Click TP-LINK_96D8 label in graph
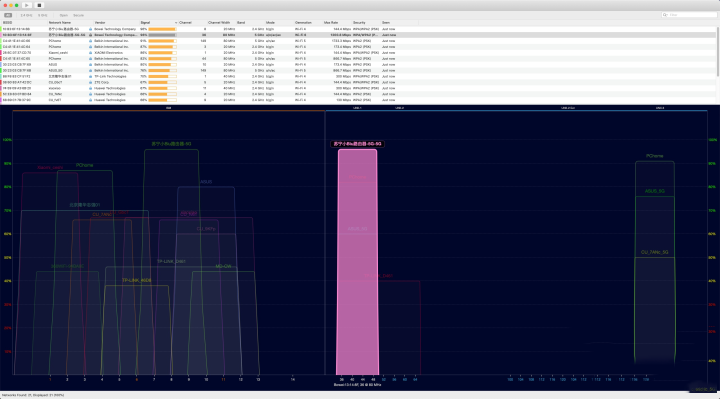The height and width of the screenshot is (399, 720). coord(136,281)
